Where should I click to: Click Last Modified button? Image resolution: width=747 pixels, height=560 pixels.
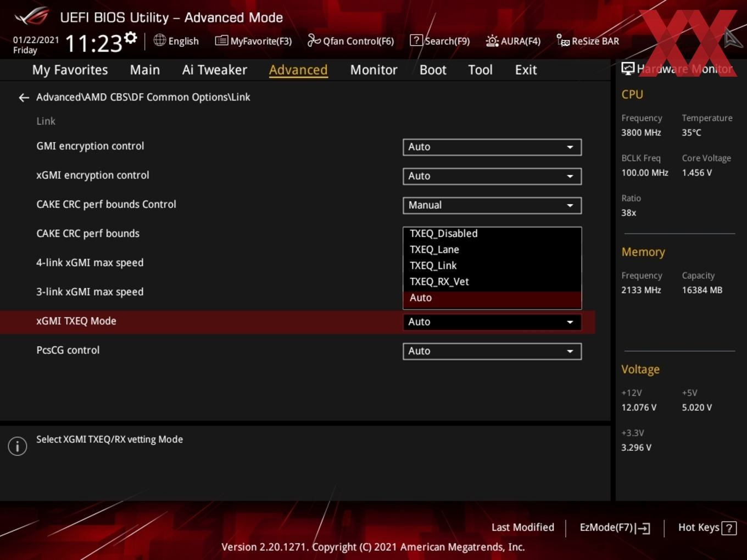point(523,528)
